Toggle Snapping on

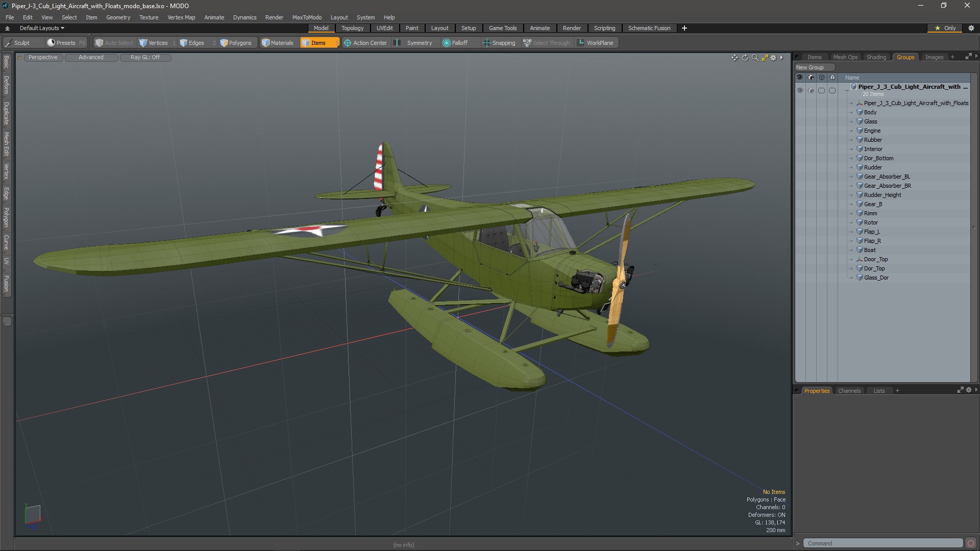coord(499,43)
